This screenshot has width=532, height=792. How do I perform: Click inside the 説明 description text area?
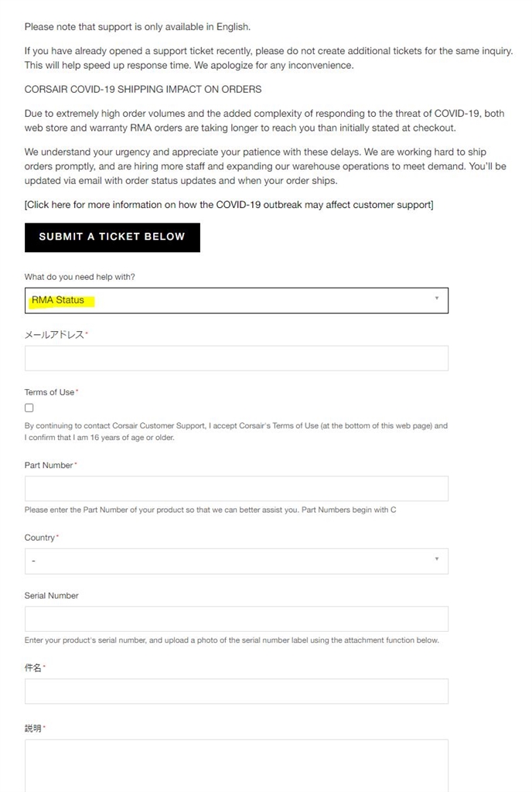point(236,764)
